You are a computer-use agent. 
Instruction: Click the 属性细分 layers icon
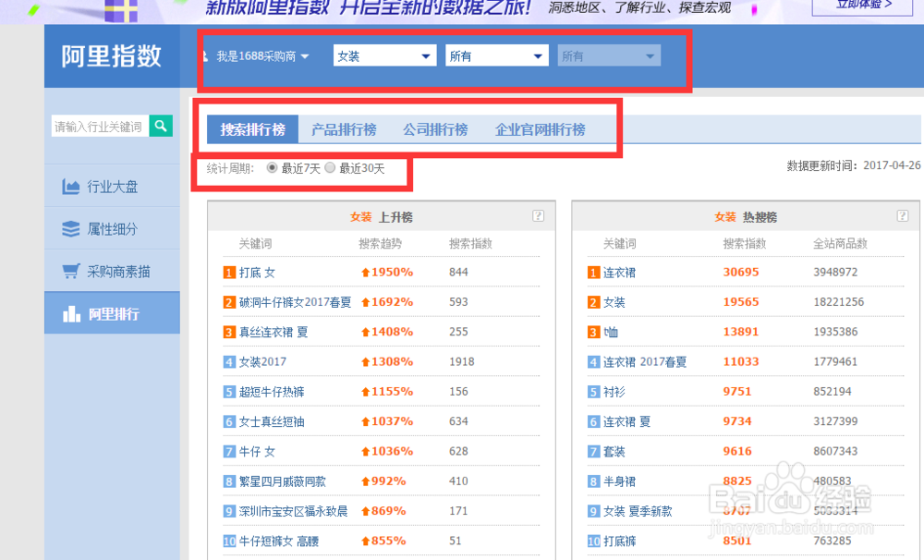tap(71, 229)
